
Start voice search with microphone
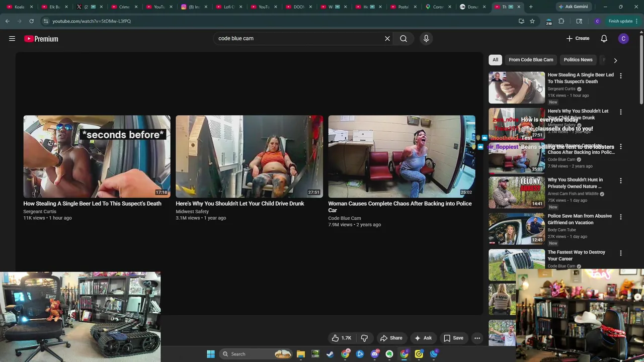(426, 38)
